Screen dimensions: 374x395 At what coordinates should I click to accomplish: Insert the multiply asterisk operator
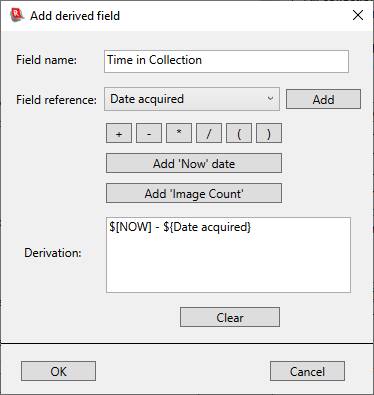point(179,133)
